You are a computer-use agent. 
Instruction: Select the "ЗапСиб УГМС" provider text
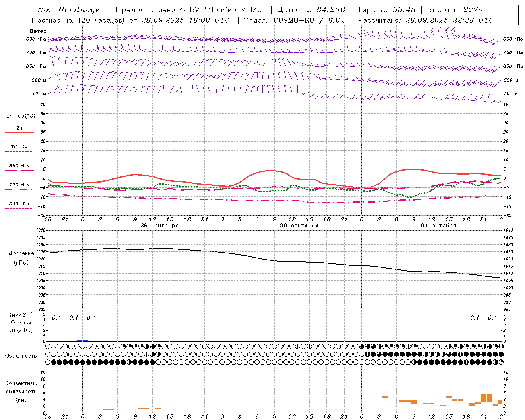[x=235, y=10]
